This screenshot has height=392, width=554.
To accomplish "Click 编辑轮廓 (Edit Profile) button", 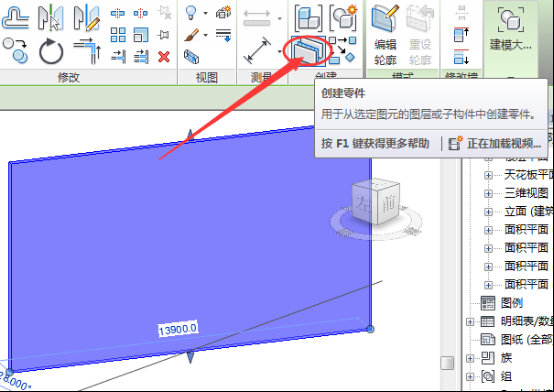I will click(x=385, y=35).
